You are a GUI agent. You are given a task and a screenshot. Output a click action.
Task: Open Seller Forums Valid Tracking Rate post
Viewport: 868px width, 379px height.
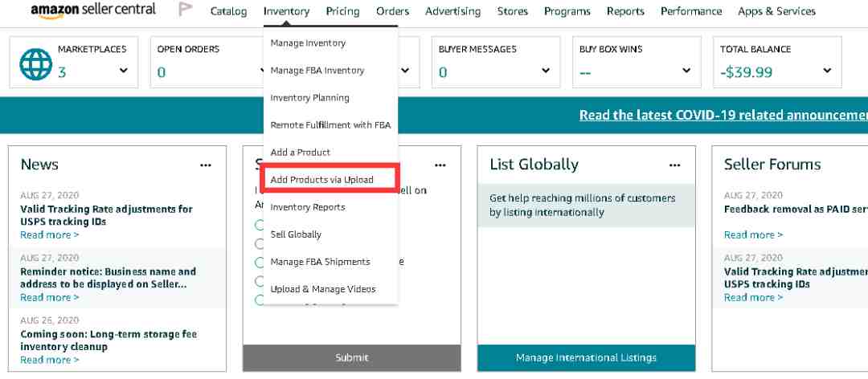coord(796,278)
